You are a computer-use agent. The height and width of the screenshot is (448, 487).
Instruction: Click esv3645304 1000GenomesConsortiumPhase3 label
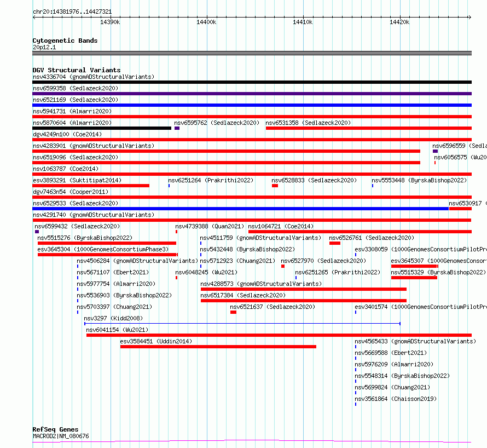pyautogui.click(x=103, y=249)
